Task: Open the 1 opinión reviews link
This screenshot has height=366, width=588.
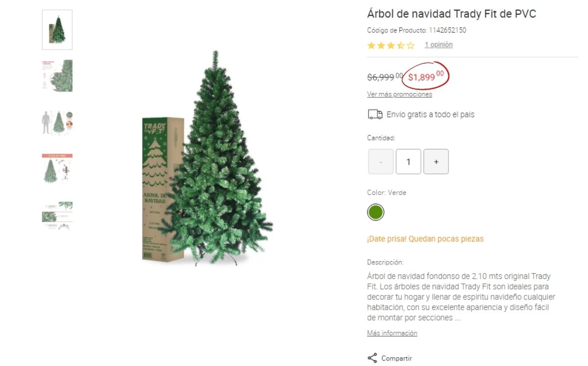Action: click(439, 45)
